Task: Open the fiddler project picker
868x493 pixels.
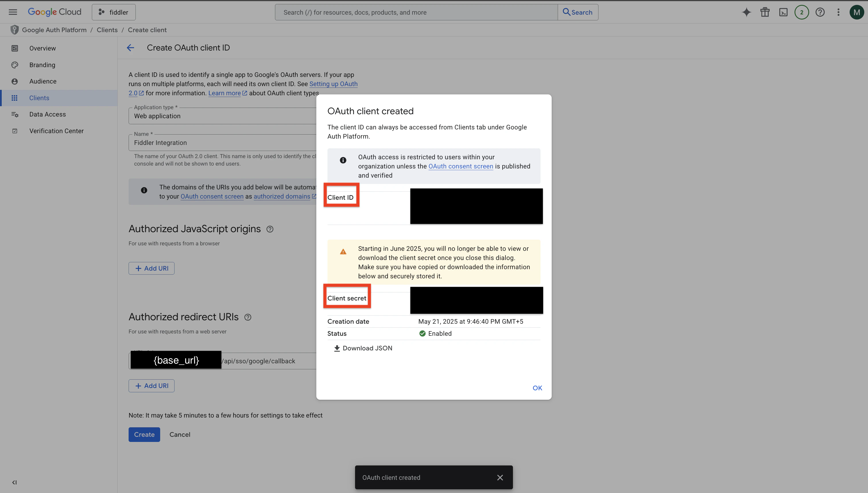Action: (x=113, y=12)
